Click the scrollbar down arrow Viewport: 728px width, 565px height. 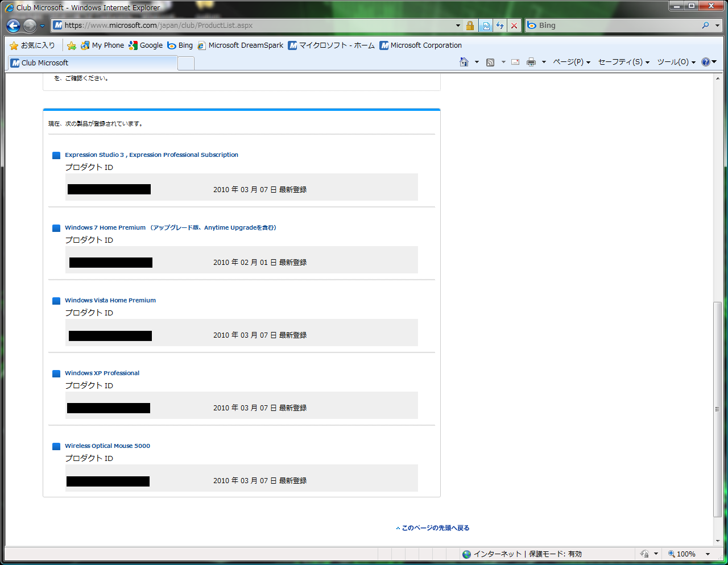point(718,541)
